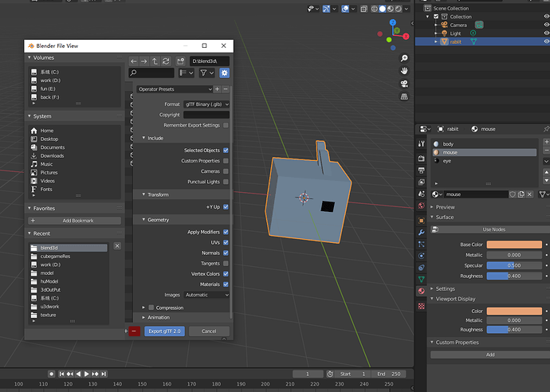Screen dimensions: 550x392
Task: Uncheck the Selected Objects checkbox
Action: (x=226, y=150)
